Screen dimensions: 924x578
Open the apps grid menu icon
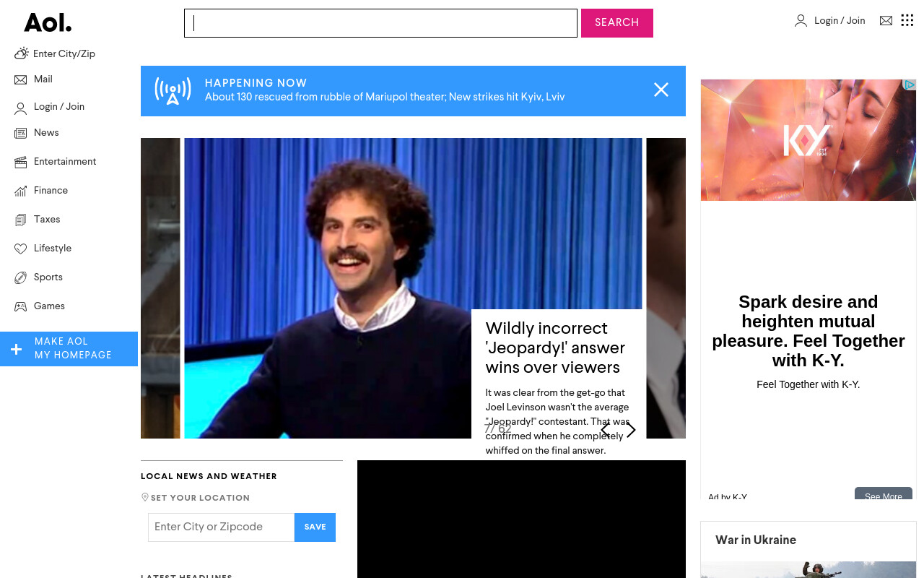907,20
